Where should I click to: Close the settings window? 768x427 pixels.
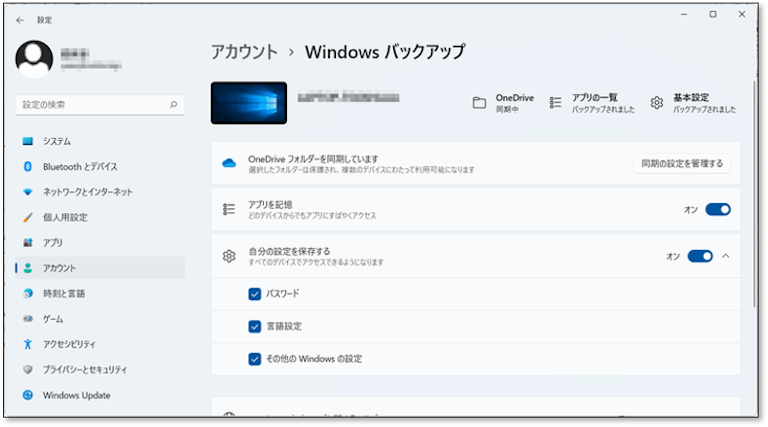pos(742,15)
